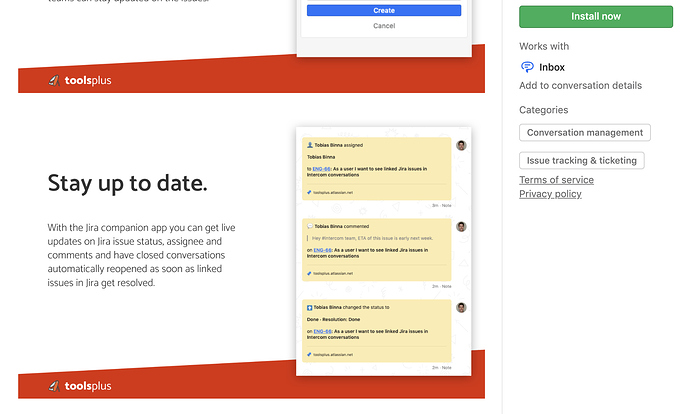This screenshot has height=414, width=690.
Task: Open the ENG-66 link in the commented note
Action: (x=323, y=250)
